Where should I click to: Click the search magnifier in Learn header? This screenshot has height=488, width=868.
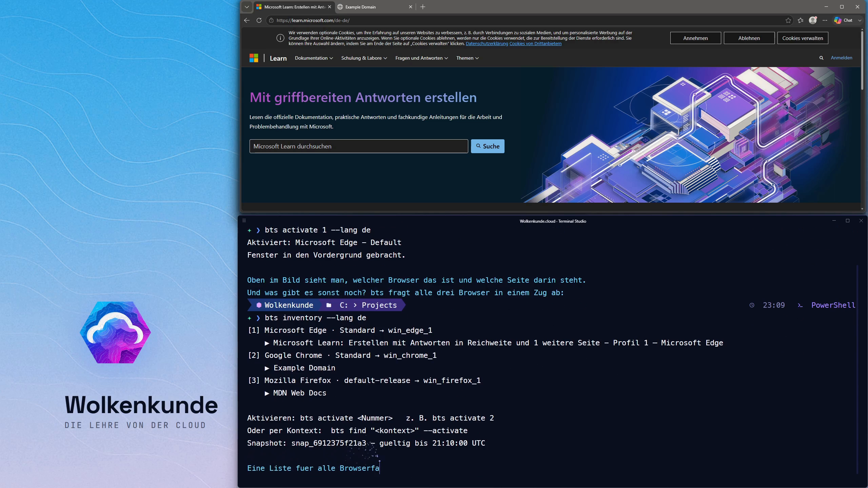coord(821,58)
